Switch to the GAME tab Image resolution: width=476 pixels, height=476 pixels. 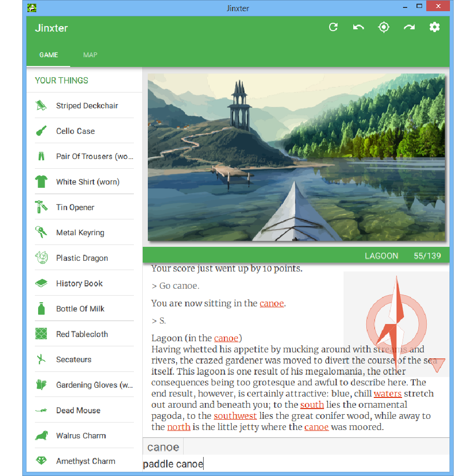click(x=48, y=55)
